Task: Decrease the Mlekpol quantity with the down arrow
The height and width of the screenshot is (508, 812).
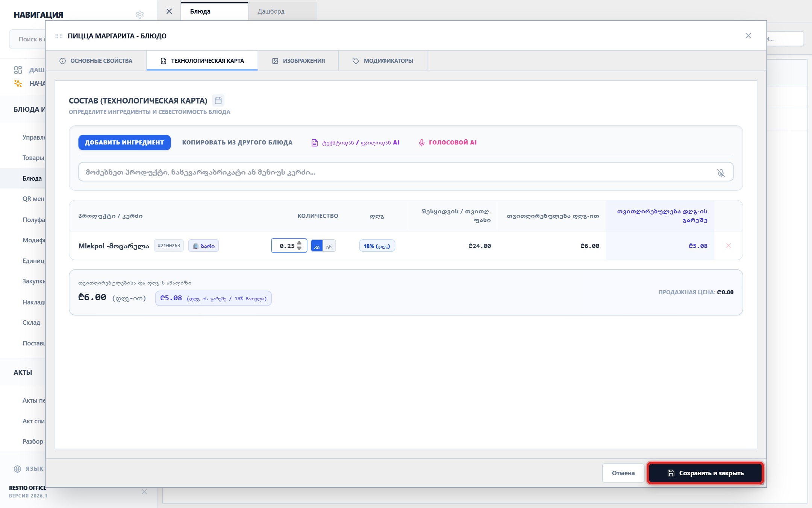Action: 299,248
